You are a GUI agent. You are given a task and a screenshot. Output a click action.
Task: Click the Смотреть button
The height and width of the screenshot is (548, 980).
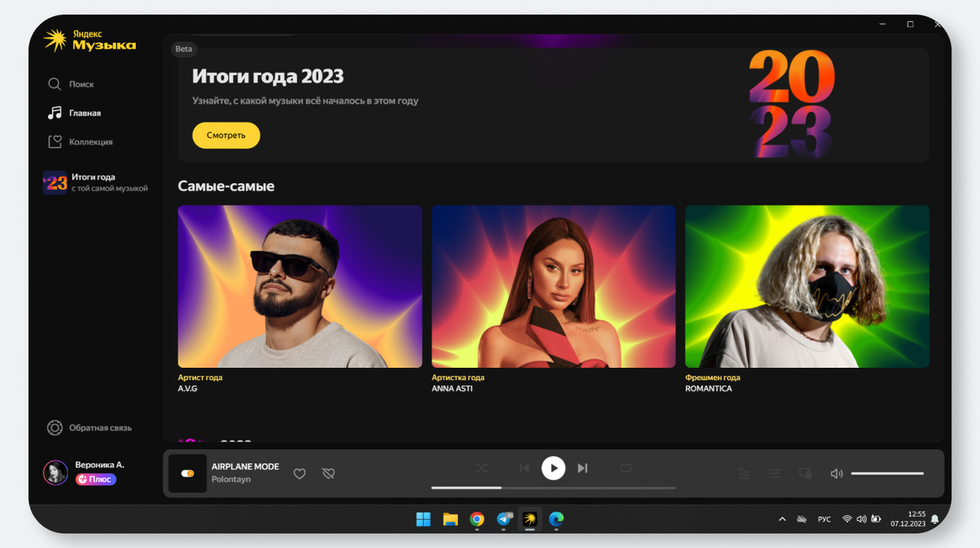click(x=226, y=136)
